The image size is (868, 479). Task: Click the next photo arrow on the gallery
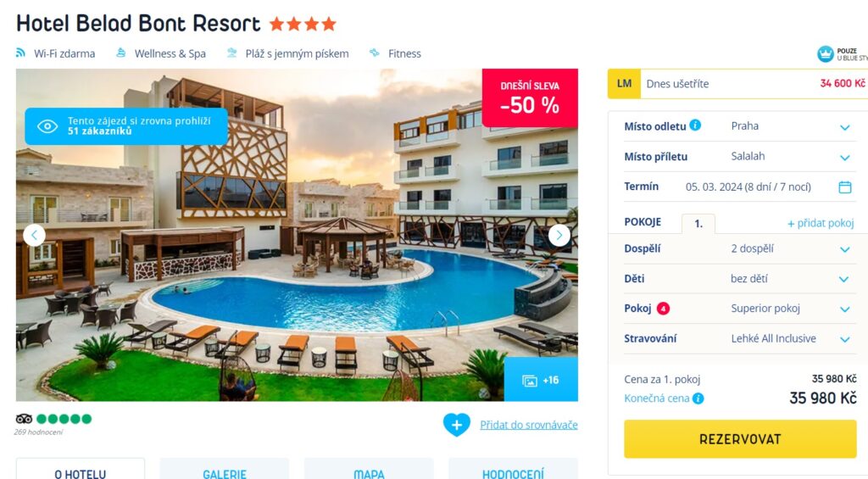pos(559,236)
